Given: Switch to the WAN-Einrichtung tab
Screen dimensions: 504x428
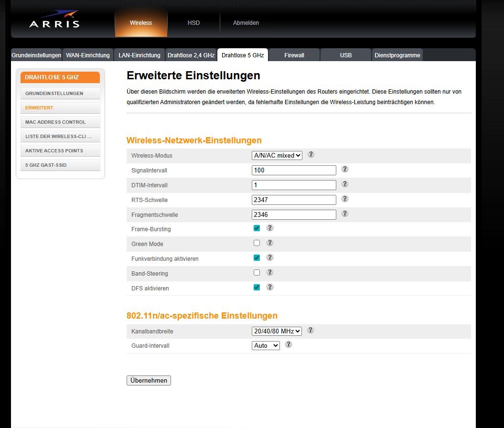Looking at the screenshot, I should click(88, 55).
